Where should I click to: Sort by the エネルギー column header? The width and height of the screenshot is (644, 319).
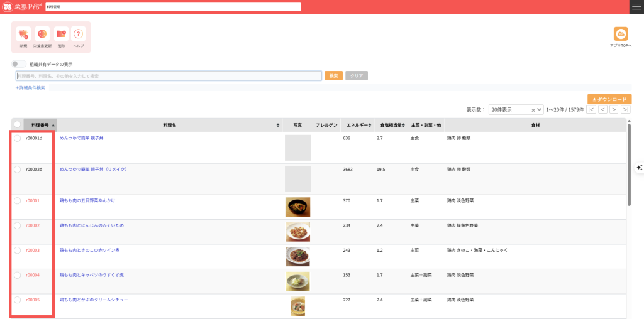click(x=357, y=125)
